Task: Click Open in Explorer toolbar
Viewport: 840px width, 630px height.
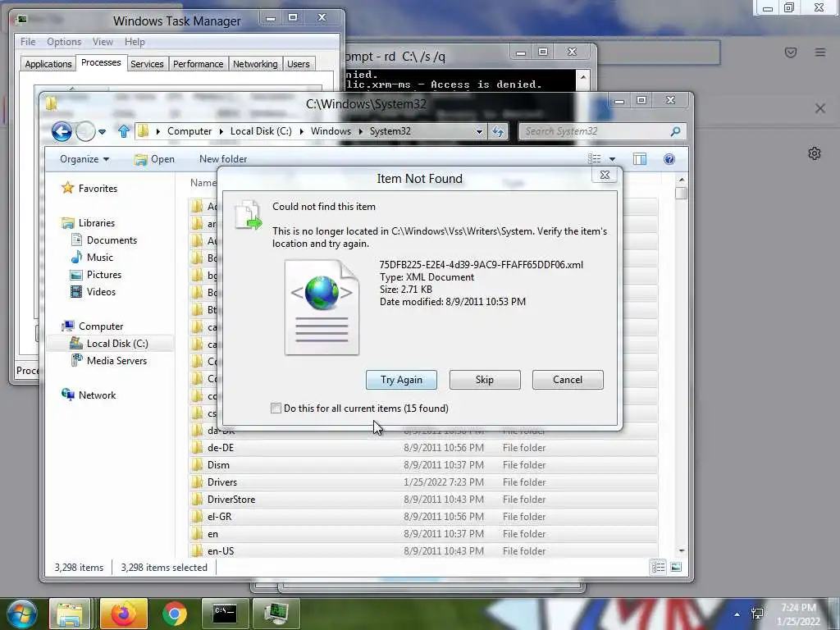Action: (x=155, y=159)
